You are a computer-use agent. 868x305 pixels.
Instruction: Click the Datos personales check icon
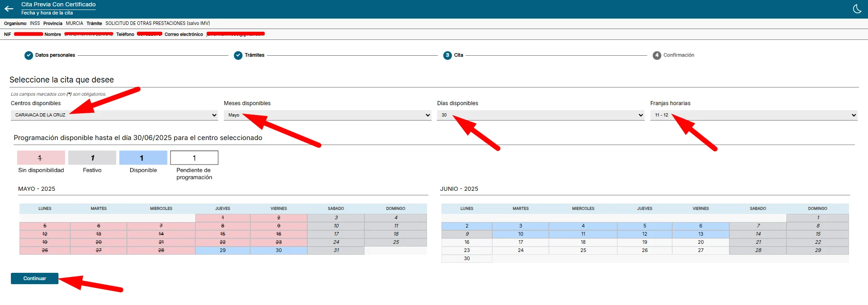29,55
